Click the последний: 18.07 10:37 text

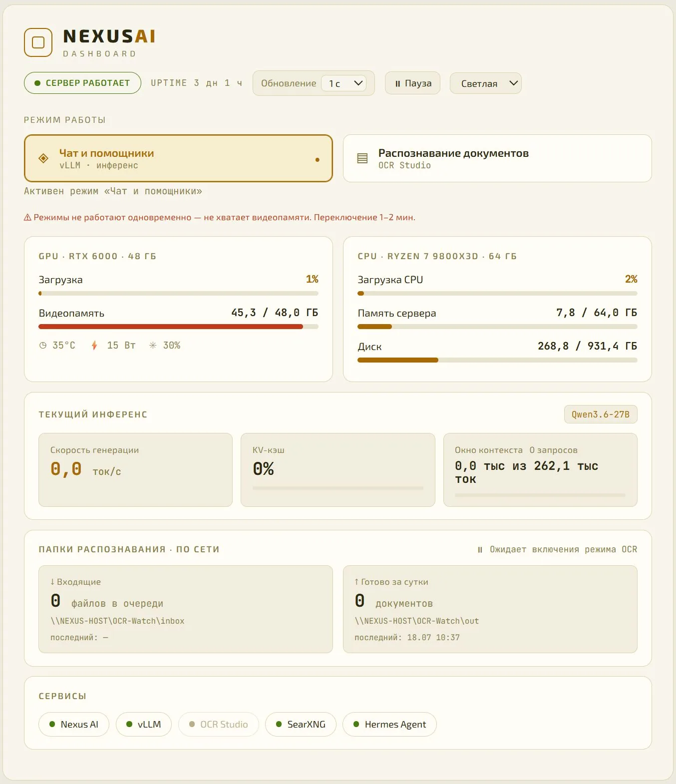coord(407,638)
